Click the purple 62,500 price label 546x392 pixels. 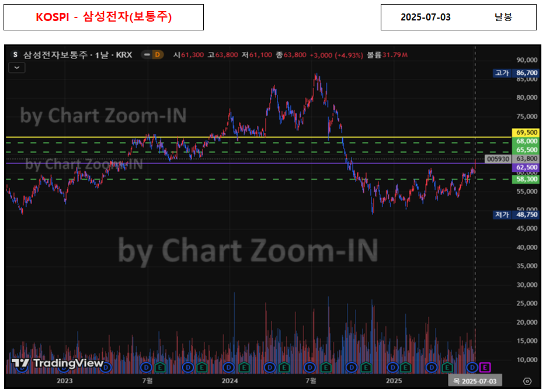526,167
